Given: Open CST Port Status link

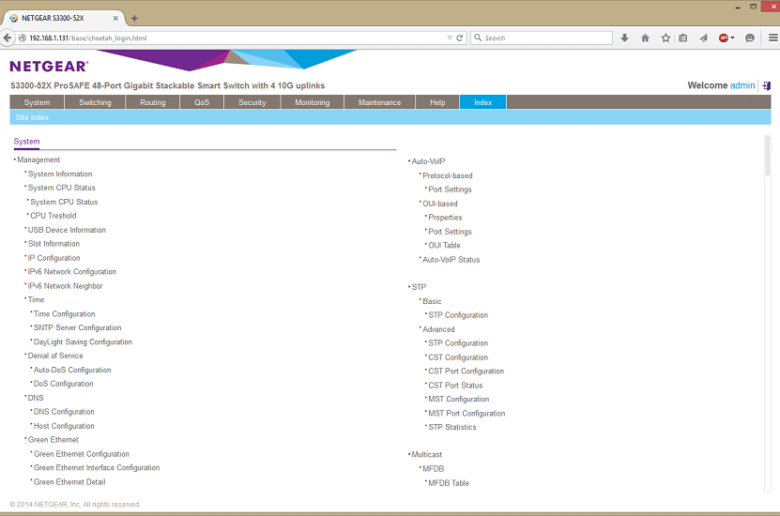Looking at the screenshot, I should (455, 385).
